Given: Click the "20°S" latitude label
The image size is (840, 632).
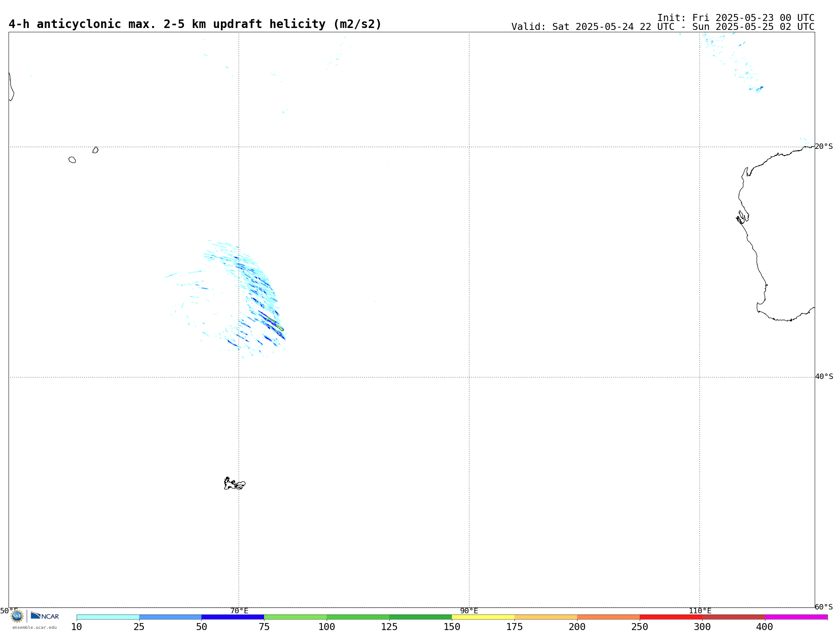Looking at the screenshot, I should tap(824, 147).
